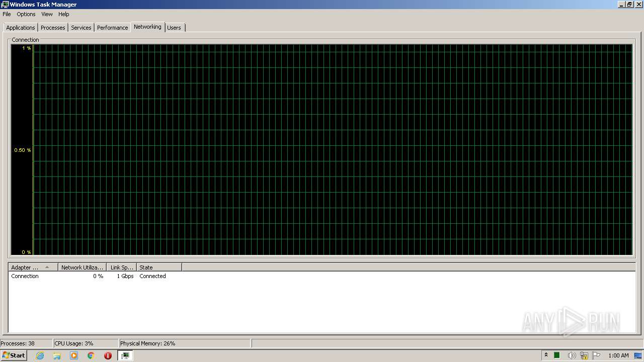Sort by State column header
The width and height of the screenshot is (644, 362).
tap(159, 267)
